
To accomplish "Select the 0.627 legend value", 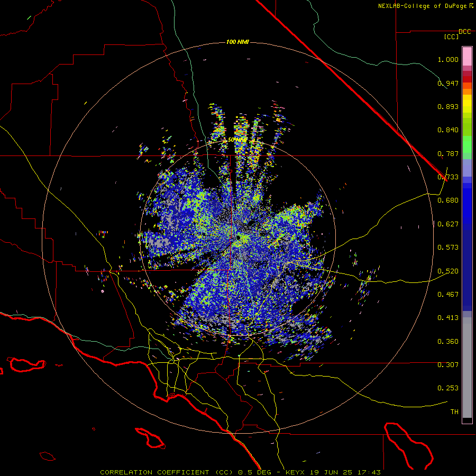I will (x=448, y=224).
